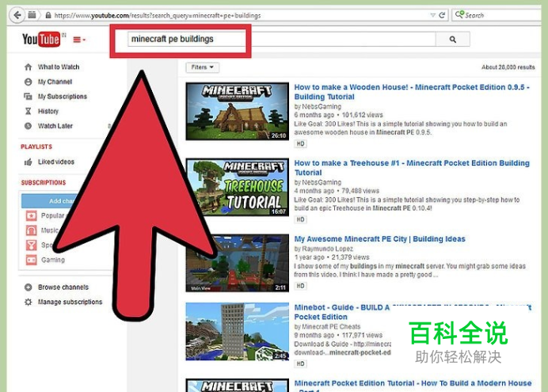
Task: Click the History hourglass icon
Action: (x=28, y=111)
